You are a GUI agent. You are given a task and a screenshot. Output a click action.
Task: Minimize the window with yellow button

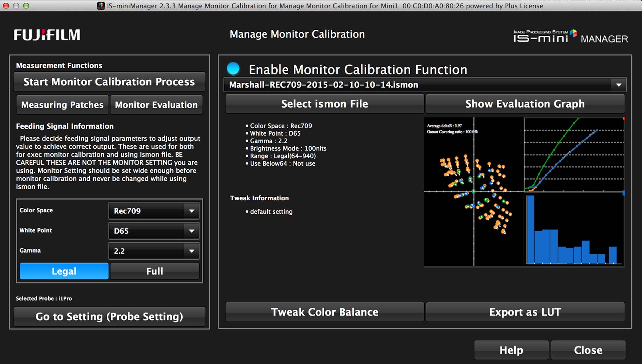click(16, 6)
